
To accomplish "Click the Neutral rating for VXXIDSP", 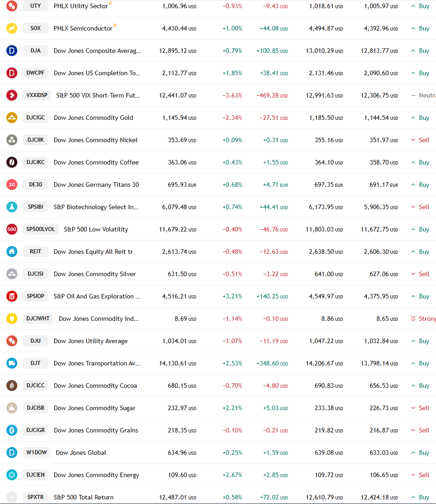I will 423,95.
